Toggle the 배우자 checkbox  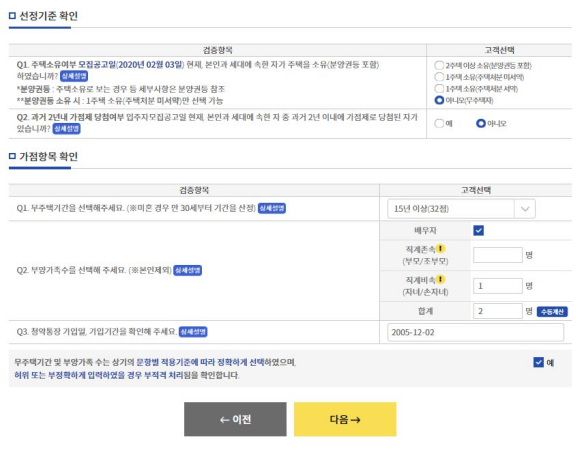click(x=479, y=231)
